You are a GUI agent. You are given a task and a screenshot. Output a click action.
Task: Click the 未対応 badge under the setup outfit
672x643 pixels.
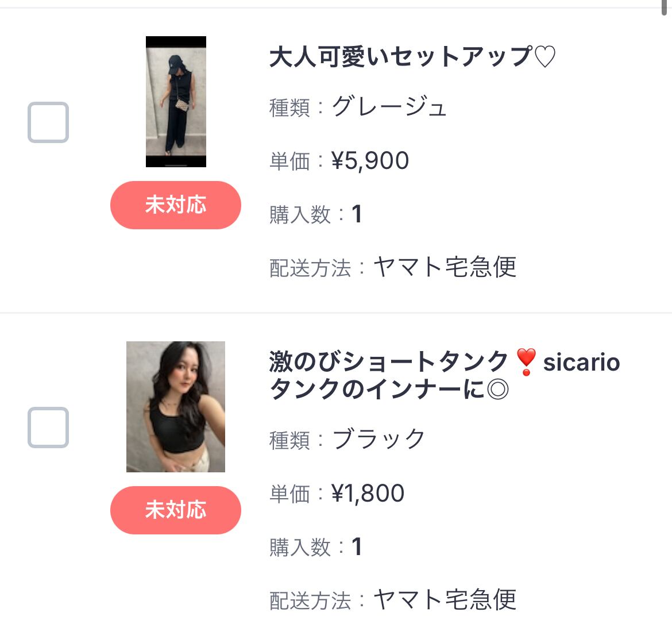tap(175, 205)
